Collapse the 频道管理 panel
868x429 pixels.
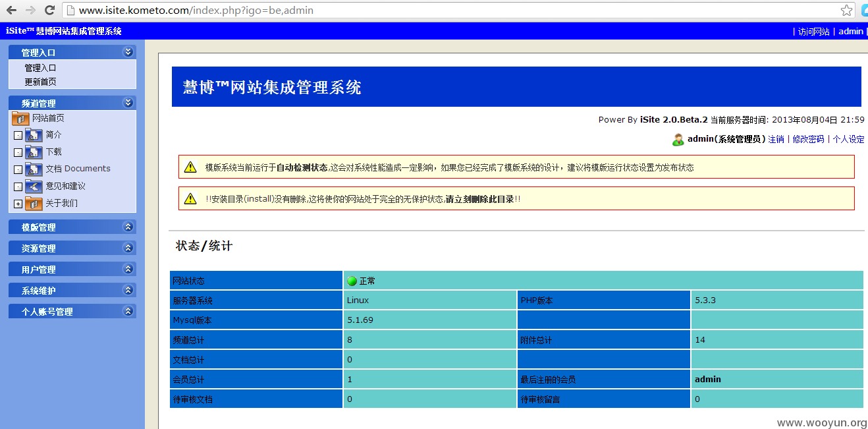click(x=128, y=102)
